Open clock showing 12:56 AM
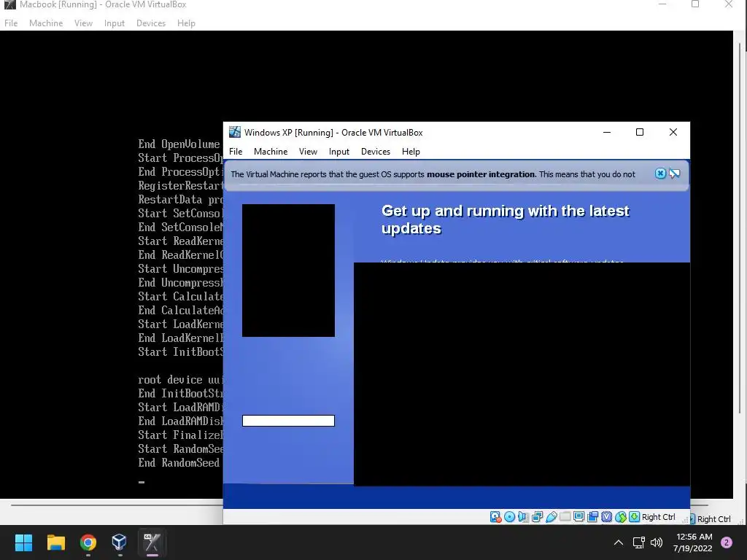The height and width of the screenshot is (560, 747). 693,542
